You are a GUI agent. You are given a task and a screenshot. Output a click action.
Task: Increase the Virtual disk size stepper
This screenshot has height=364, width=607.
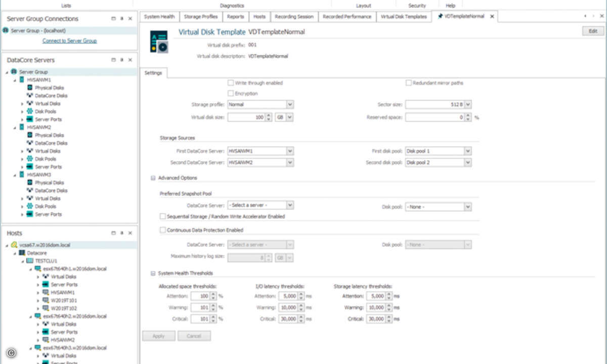[x=269, y=115]
